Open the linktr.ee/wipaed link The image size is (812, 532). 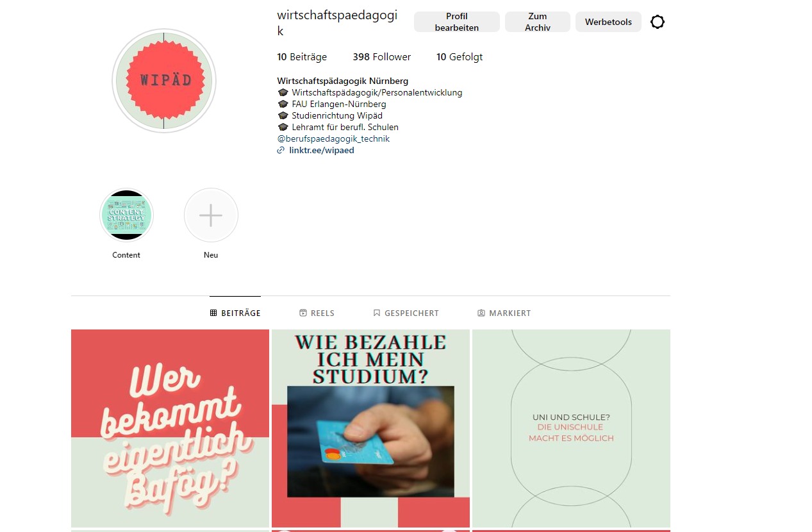322,151
